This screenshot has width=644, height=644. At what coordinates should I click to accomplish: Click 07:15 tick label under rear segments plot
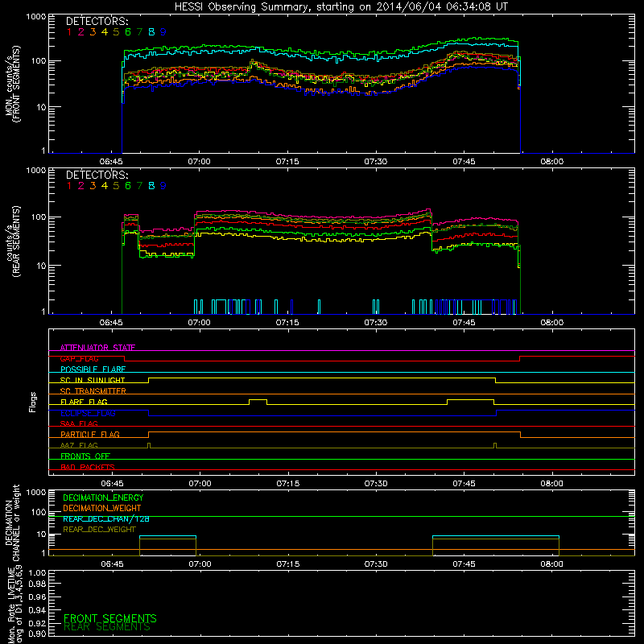click(x=287, y=323)
